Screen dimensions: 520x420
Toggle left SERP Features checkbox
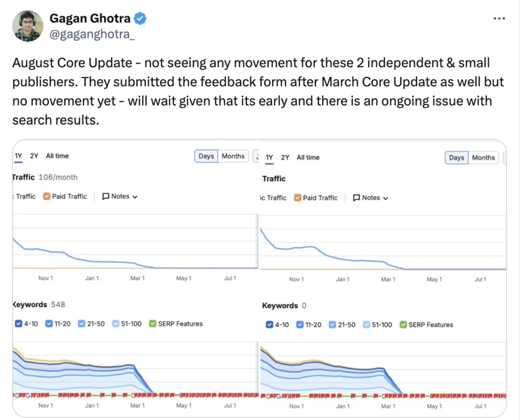click(152, 324)
